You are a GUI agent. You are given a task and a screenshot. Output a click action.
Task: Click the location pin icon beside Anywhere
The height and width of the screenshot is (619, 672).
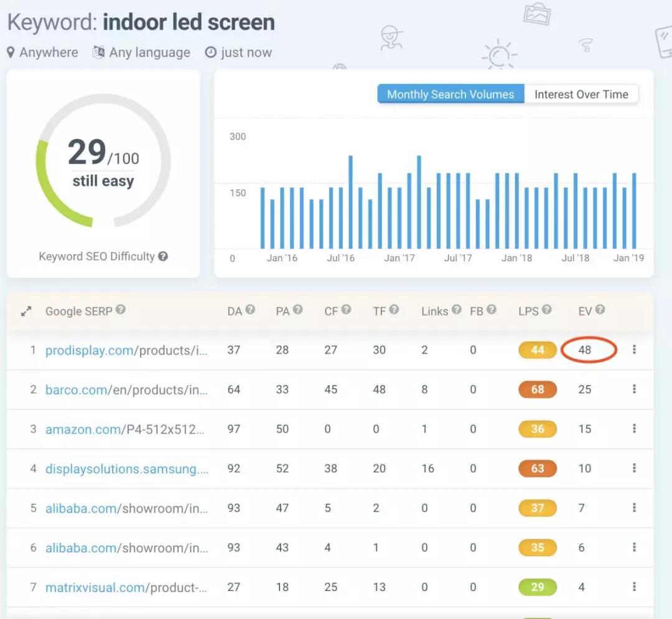tap(11, 53)
